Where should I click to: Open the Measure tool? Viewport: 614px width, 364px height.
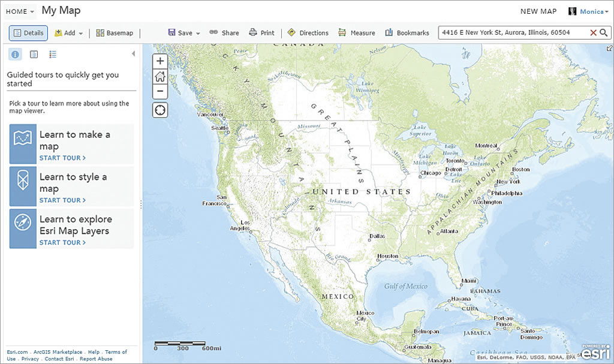click(x=357, y=33)
